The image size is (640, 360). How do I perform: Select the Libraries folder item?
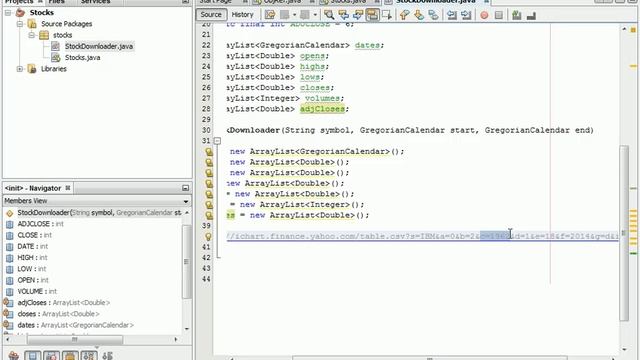(53, 69)
